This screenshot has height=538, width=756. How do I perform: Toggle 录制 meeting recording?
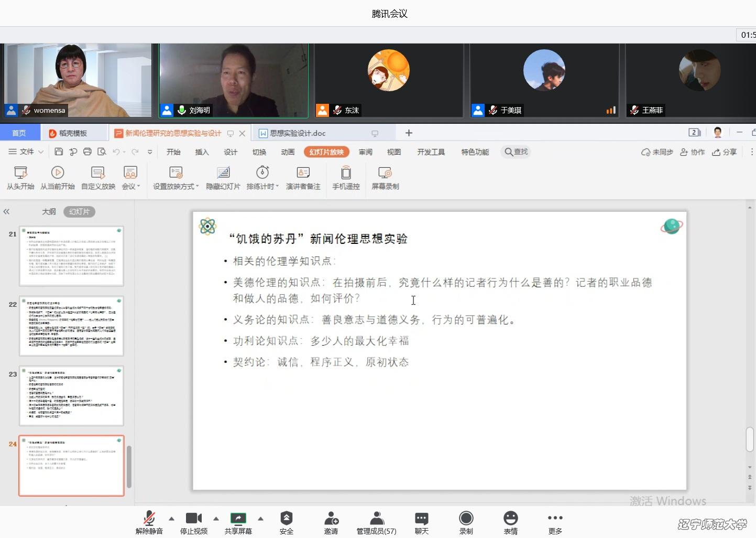tap(466, 523)
